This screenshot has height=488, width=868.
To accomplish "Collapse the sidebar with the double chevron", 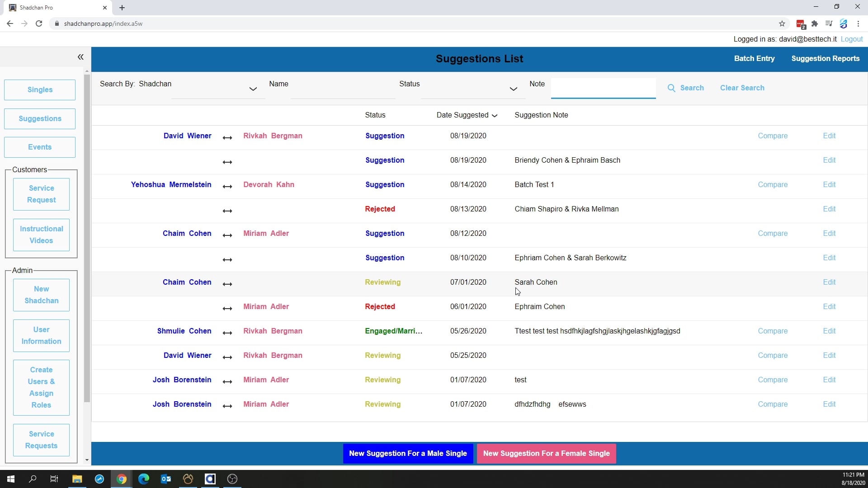I will point(80,57).
